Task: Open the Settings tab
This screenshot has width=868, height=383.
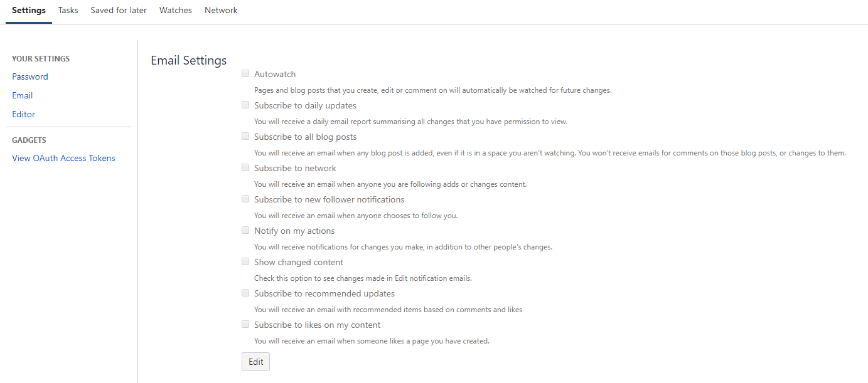Action: coord(29,11)
